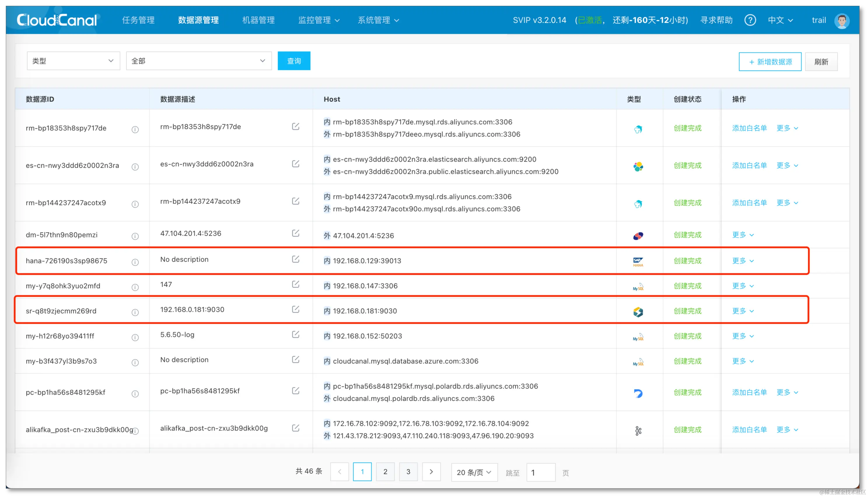Go to page 2
The width and height of the screenshot is (868, 497).
click(385, 472)
